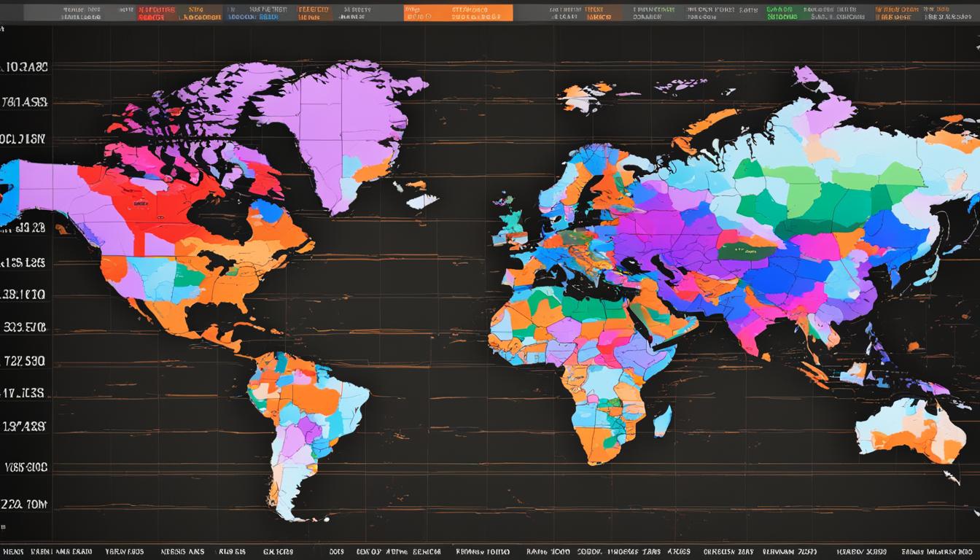Viewport: 980px width, 560px height.
Task: Select Australia on the world map
Action: tap(910, 431)
